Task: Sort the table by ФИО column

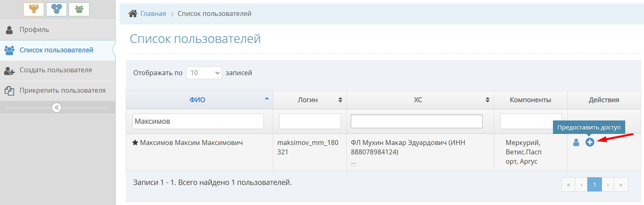Action: tap(198, 100)
